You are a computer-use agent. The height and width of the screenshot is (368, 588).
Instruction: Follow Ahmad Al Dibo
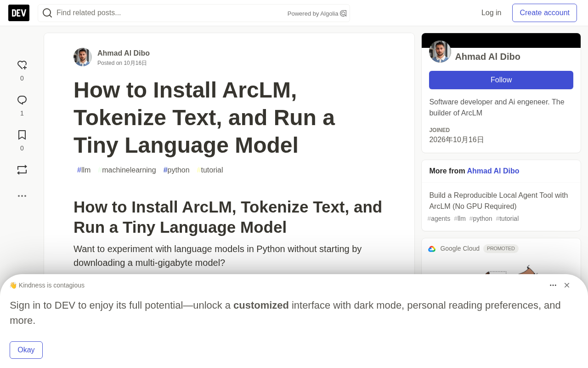click(501, 80)
